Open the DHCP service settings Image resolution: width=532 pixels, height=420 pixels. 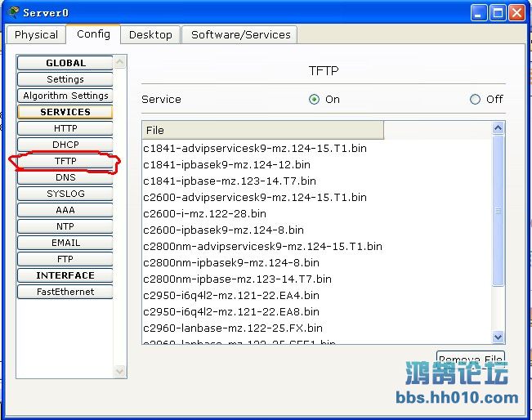coord(65,145)
